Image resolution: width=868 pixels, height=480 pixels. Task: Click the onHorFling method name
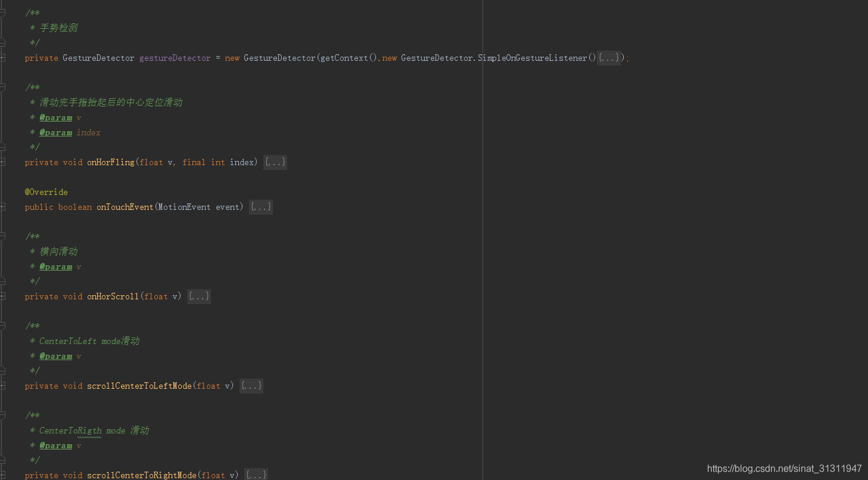tap(111, 162)
